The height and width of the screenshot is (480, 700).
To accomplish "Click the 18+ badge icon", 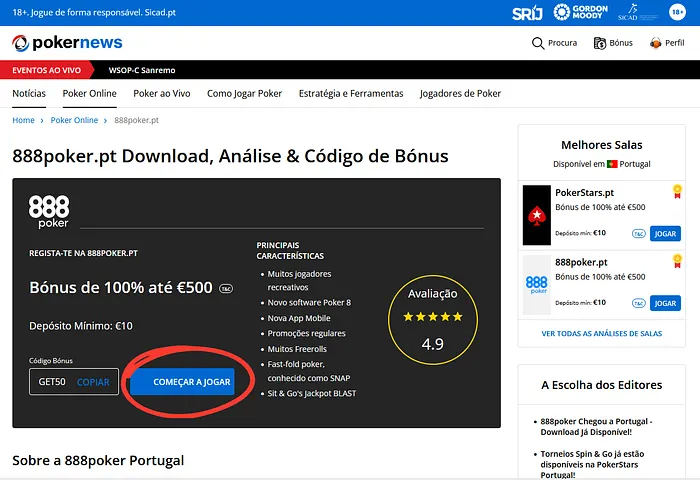I will click(x=677, y=12).
